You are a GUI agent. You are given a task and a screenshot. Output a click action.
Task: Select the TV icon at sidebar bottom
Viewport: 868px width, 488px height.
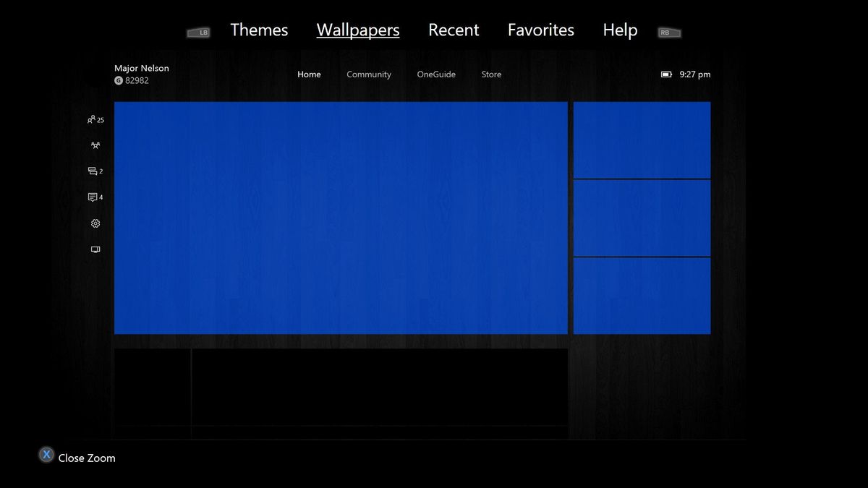coord(95,249)
